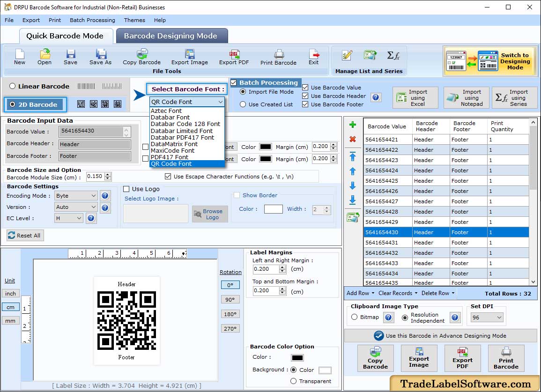Move selected row down one position

353,185
